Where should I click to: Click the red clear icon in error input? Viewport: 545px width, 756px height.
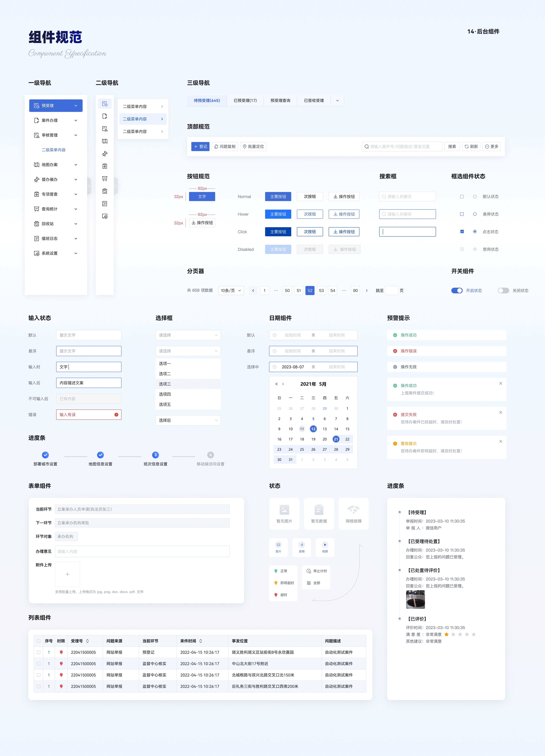[x=116, y=415]
